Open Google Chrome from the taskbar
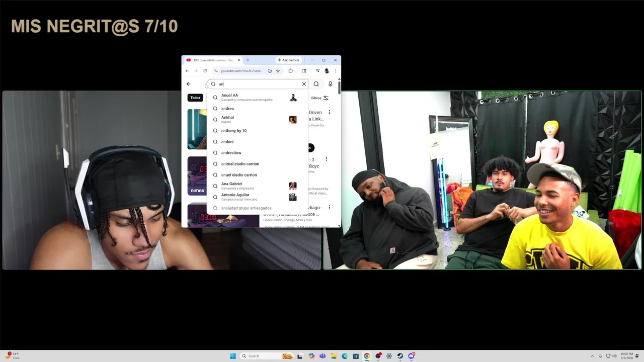Viewport: 644px width, 362px height. point(367,356)
